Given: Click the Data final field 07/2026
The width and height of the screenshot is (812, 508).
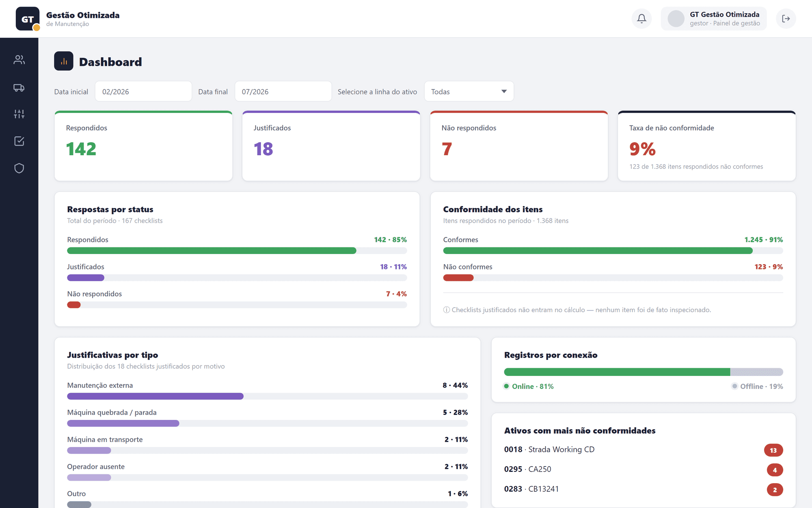Looking at the screenshot, I should (x=283, y=91).
